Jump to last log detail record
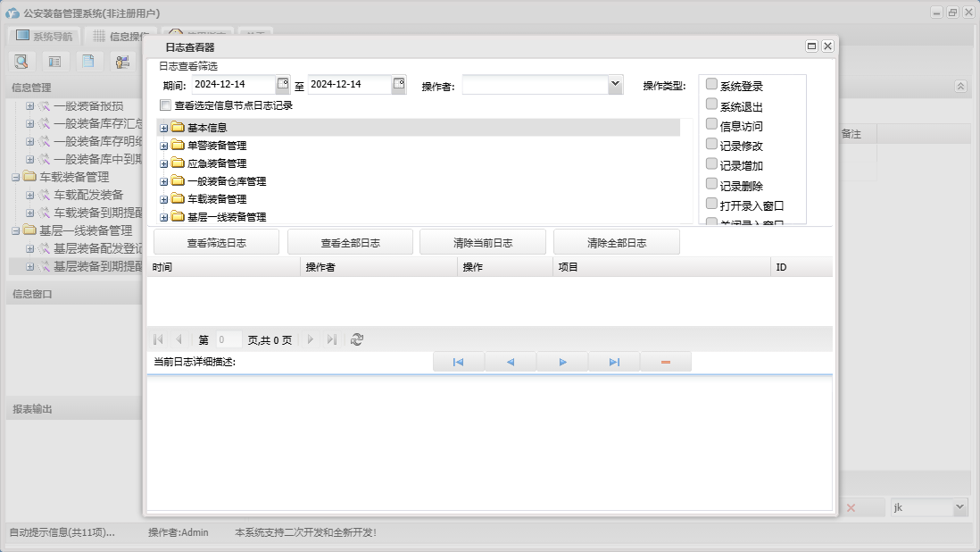 [x=614, y=362]
